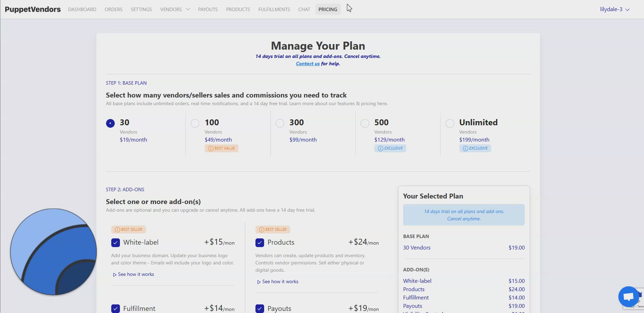Viewport: 644px width, 313px height.
Task: Toggle the Payouts add-on checkbox
Action: click(x=260, y=308)
